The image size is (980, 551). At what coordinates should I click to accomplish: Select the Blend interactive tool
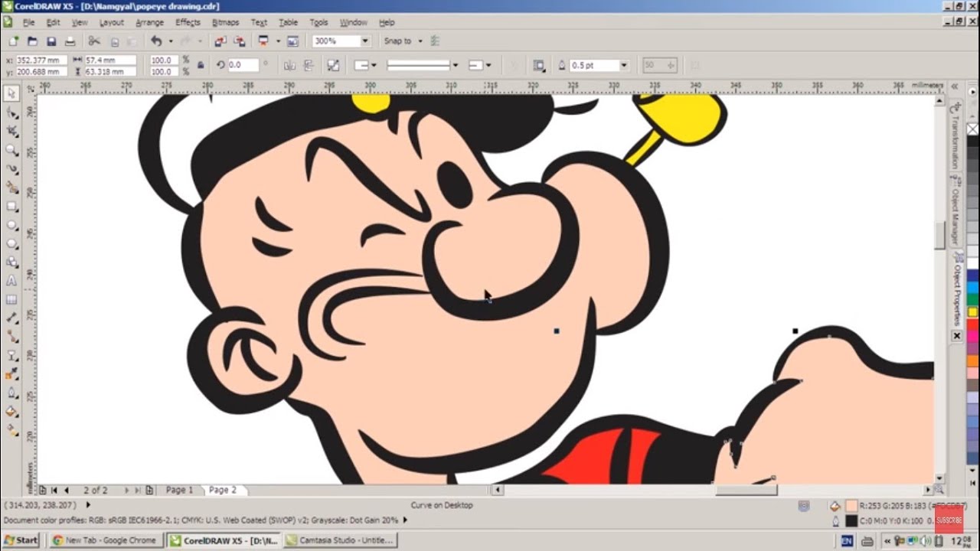pyautogui.click(x=11, y=356)
